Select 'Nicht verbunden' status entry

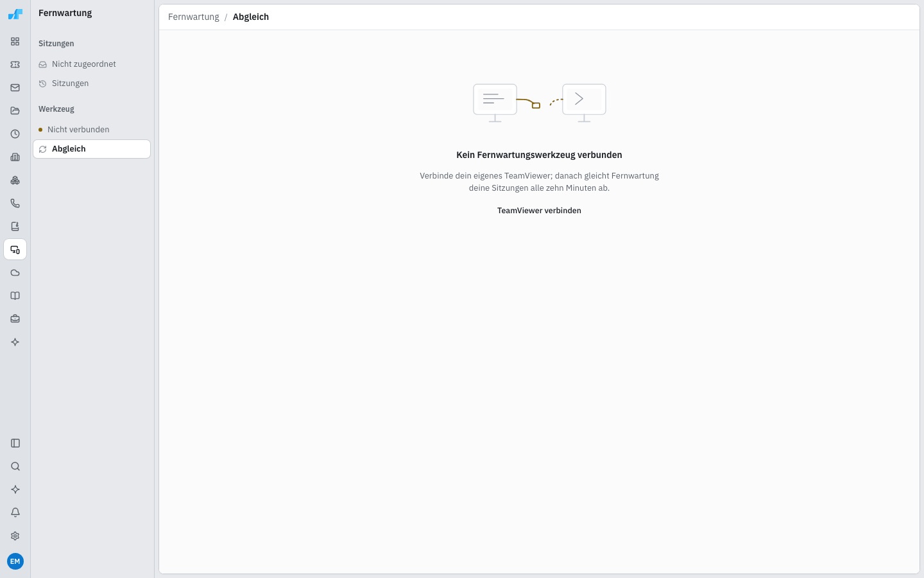(92, 130)
